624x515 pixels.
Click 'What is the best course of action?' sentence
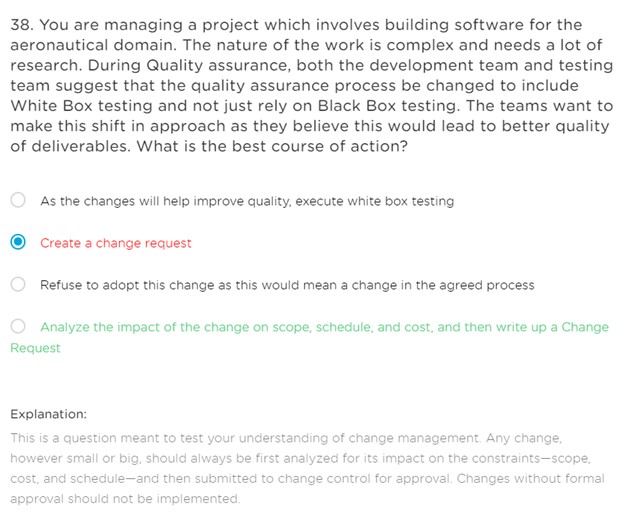point(272,146)
